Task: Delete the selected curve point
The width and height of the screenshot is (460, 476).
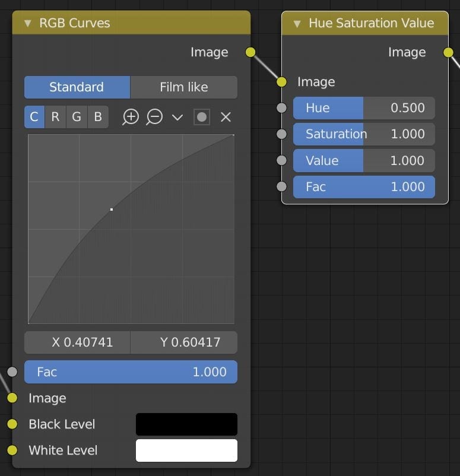Action: [226, 117]
